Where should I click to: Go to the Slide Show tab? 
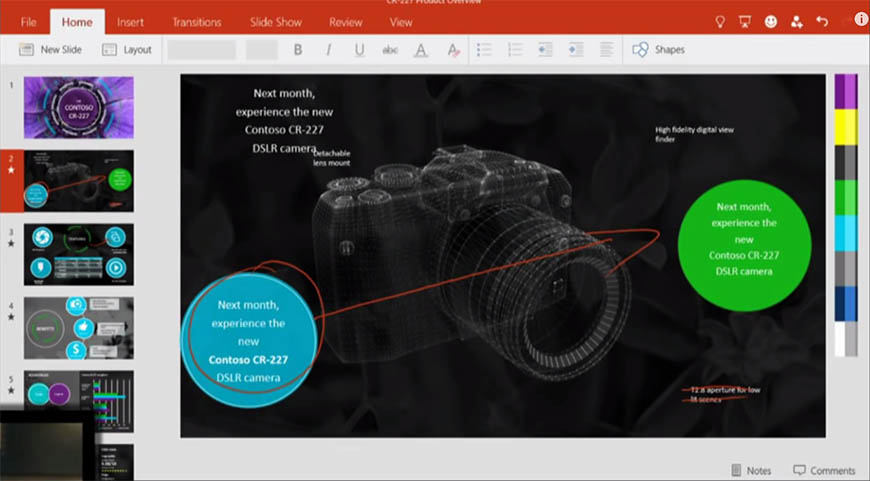pos(276,22)
